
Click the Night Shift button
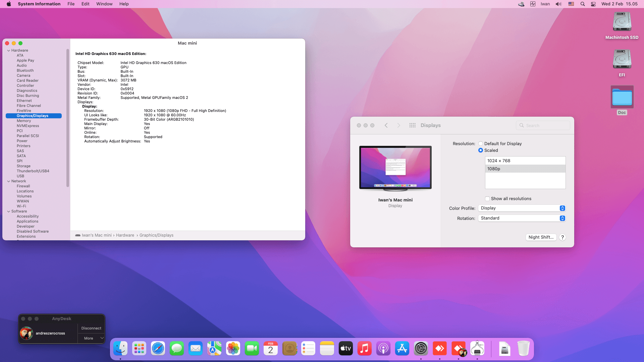541,237
